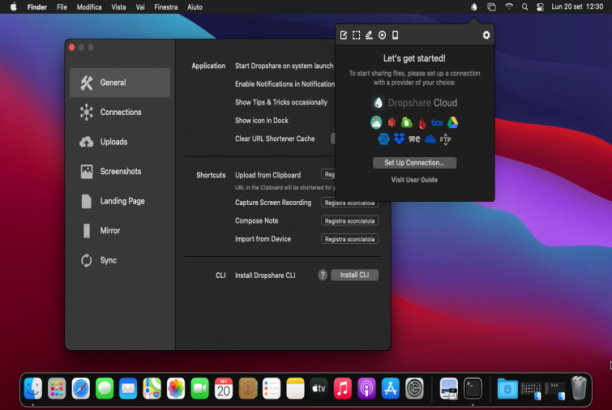Click the Wi-Fi status icon
The height and width of the screenshot is (410, 612).
(x=509, y=7)
